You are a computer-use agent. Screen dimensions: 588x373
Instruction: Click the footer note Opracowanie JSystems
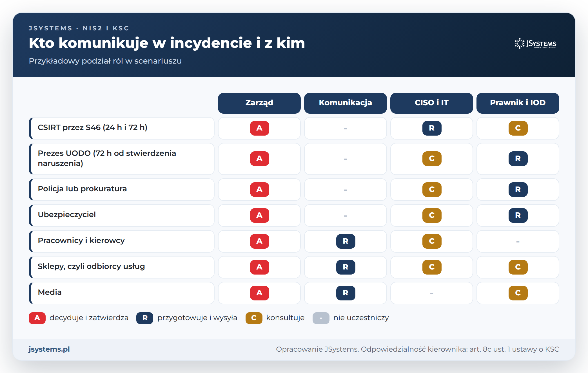418,349
